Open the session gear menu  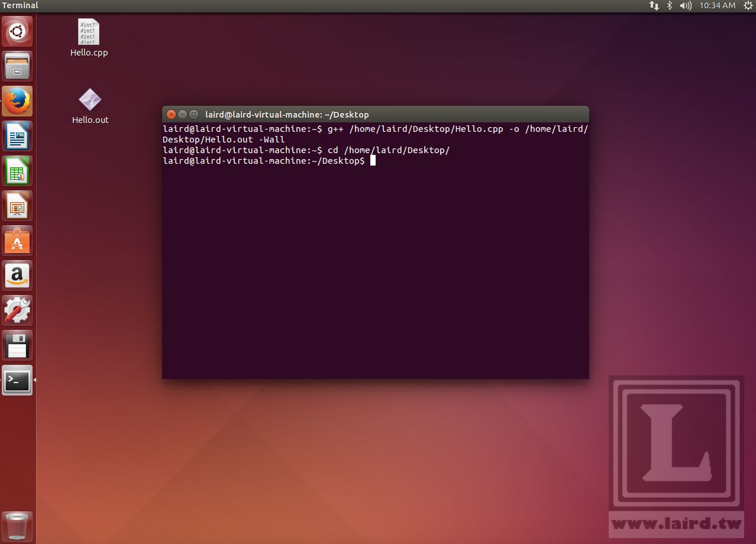pos(749,5)
